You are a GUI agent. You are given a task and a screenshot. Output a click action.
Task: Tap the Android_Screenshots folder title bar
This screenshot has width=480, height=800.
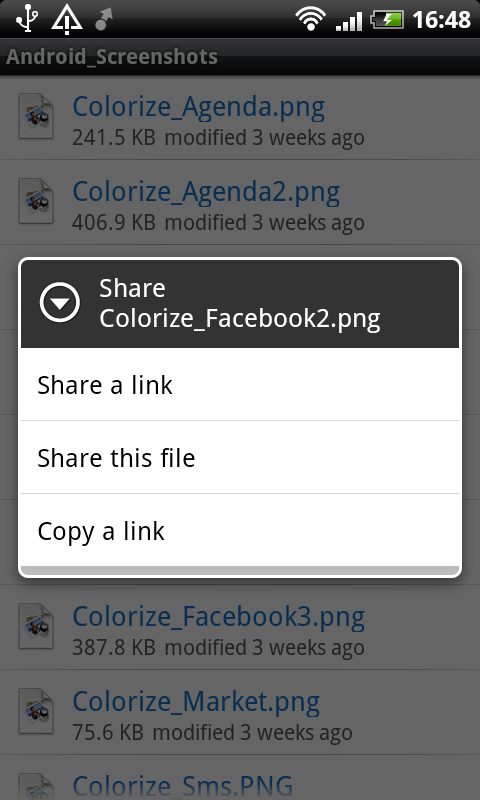[x=240, y=57]
